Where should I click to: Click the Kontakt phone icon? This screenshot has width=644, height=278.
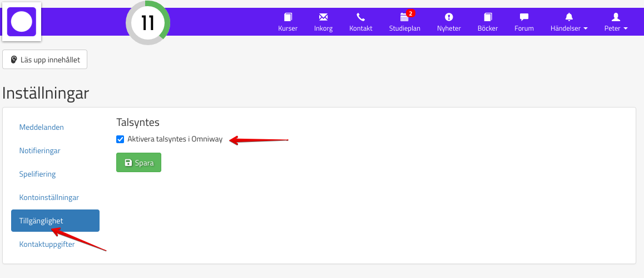click(360, 17)
